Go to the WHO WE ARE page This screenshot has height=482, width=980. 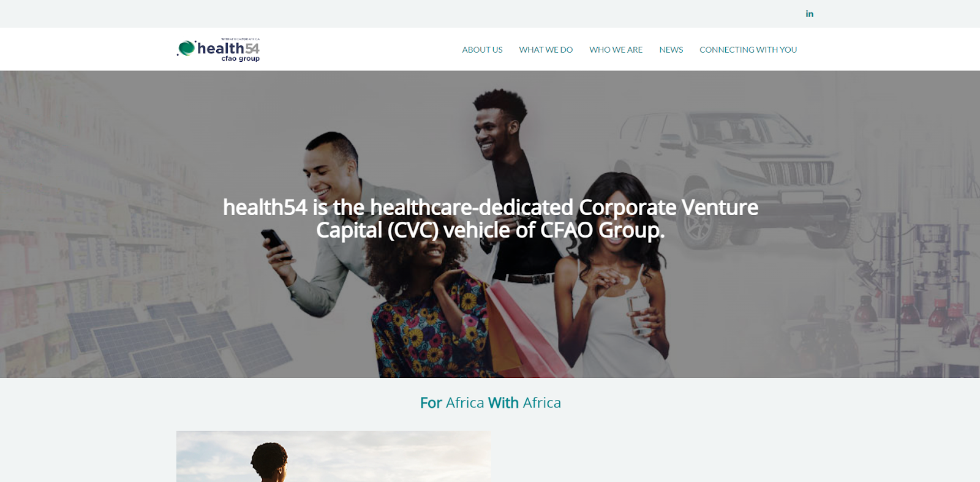coord(616,50)
